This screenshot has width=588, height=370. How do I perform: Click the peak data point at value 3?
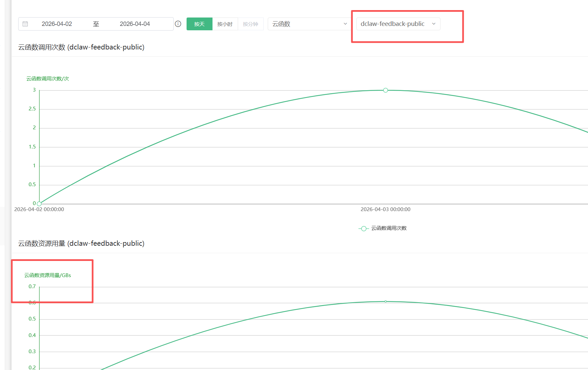click(386, 90)
